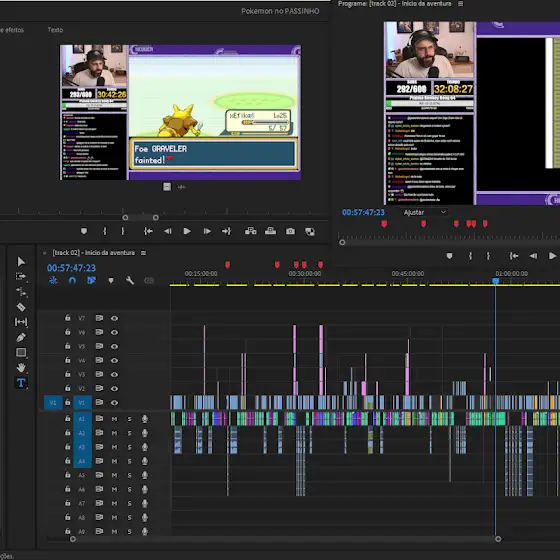Toggle Snap magnet in timeline
Screen dimensions: 560x560
point(72,280)
